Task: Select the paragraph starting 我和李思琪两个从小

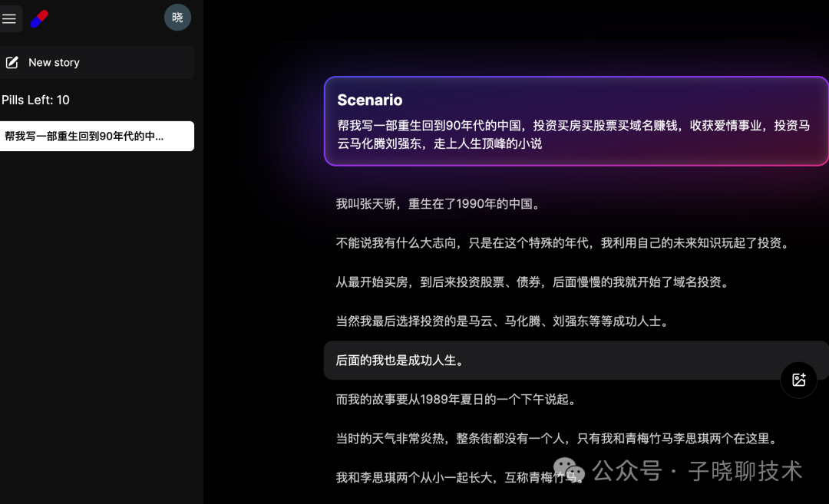Action: click(460, 478)
